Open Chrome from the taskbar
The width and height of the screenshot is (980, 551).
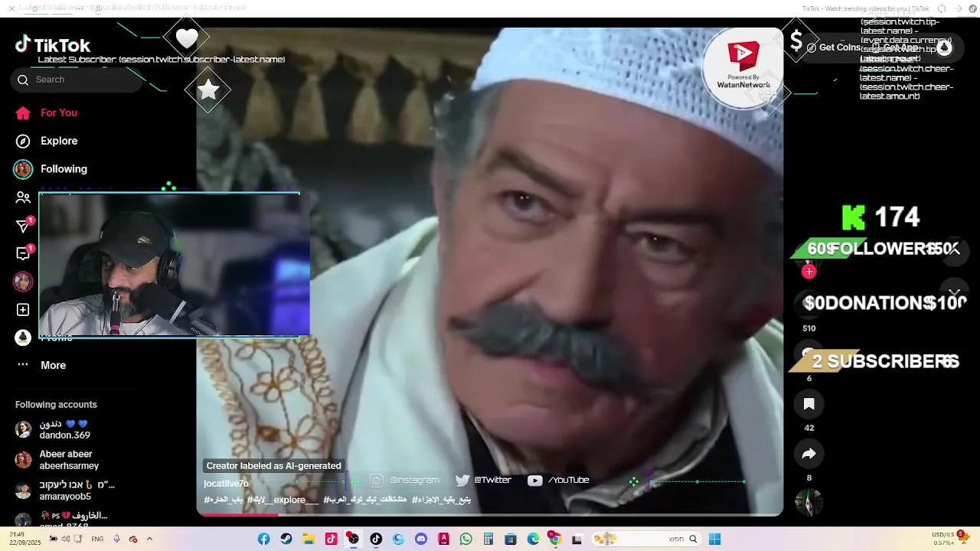(556, 539)
